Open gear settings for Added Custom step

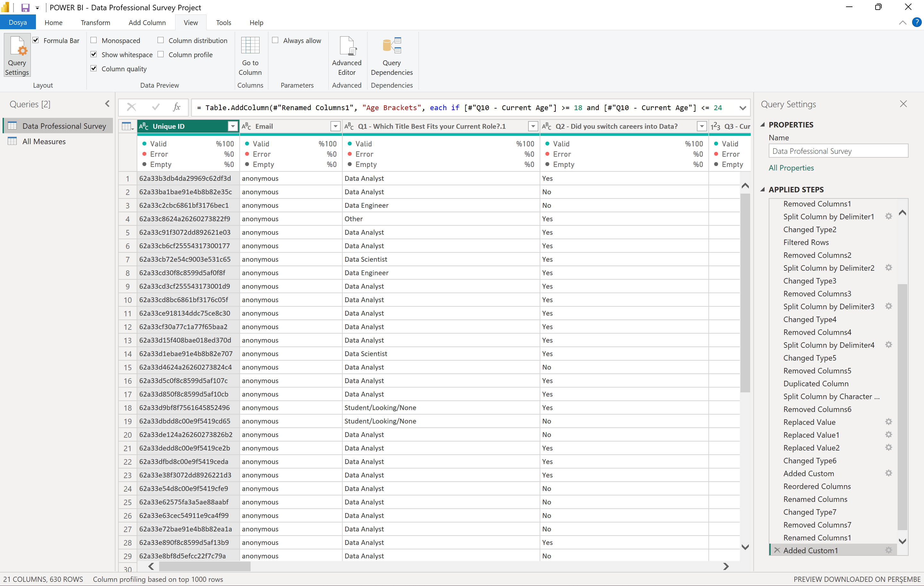point(888,473)
